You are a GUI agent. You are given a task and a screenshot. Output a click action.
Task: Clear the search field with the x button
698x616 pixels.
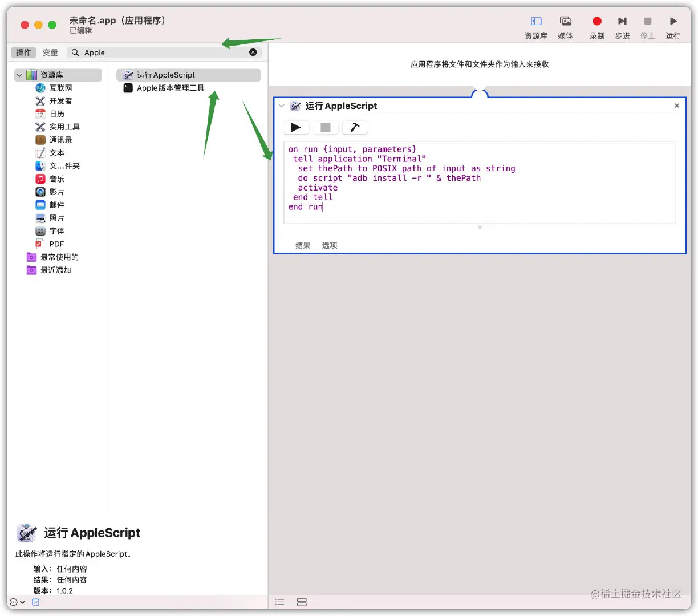tap(253, 52)
